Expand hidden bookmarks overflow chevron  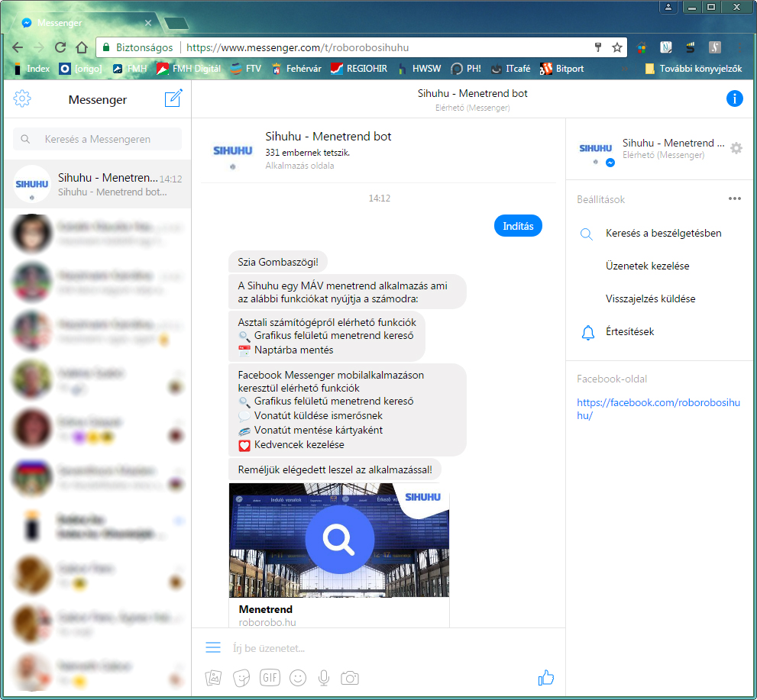click(x=625, y=69)
